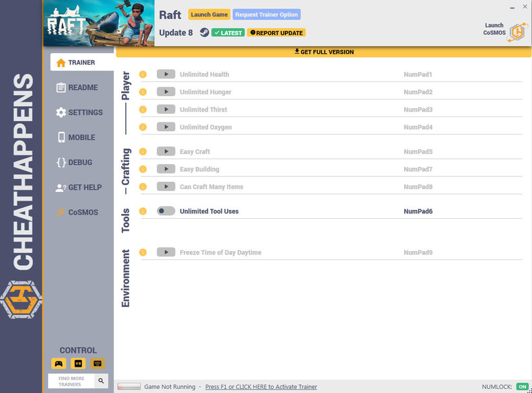Image resolution: width=532 pixels, height=393 pixels.
Task: Click the NumPad1 hotkey for Unlimited Health
Action: pos(418,74)
